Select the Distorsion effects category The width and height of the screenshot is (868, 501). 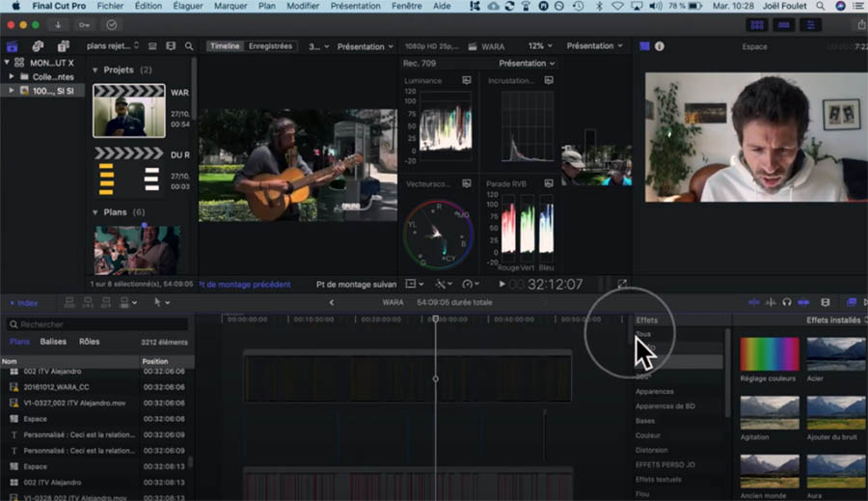[652, 450]
